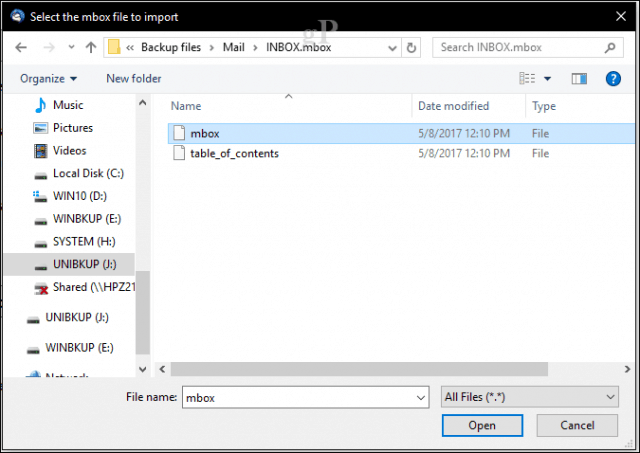Go up one folder level arrow

(91, 47)
